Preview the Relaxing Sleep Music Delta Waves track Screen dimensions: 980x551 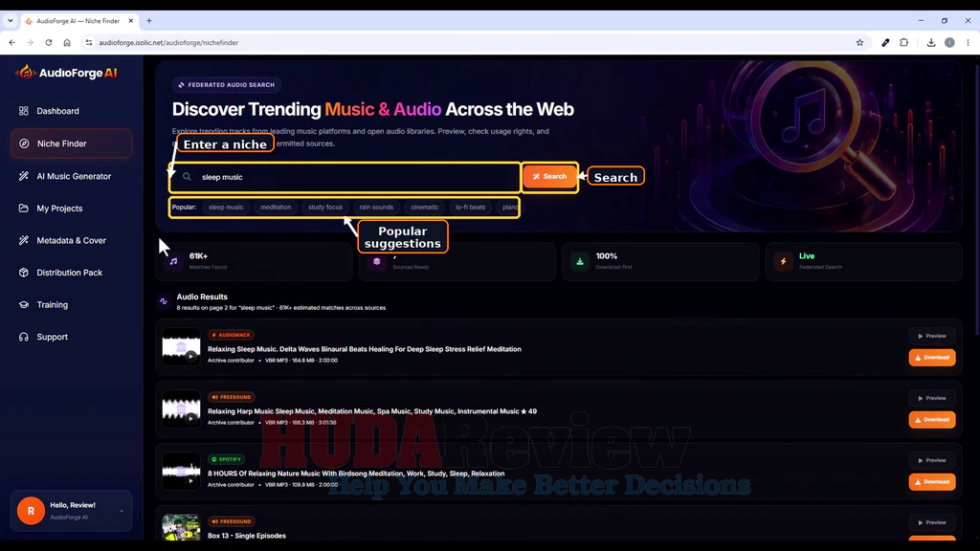(x=932, y=336)
